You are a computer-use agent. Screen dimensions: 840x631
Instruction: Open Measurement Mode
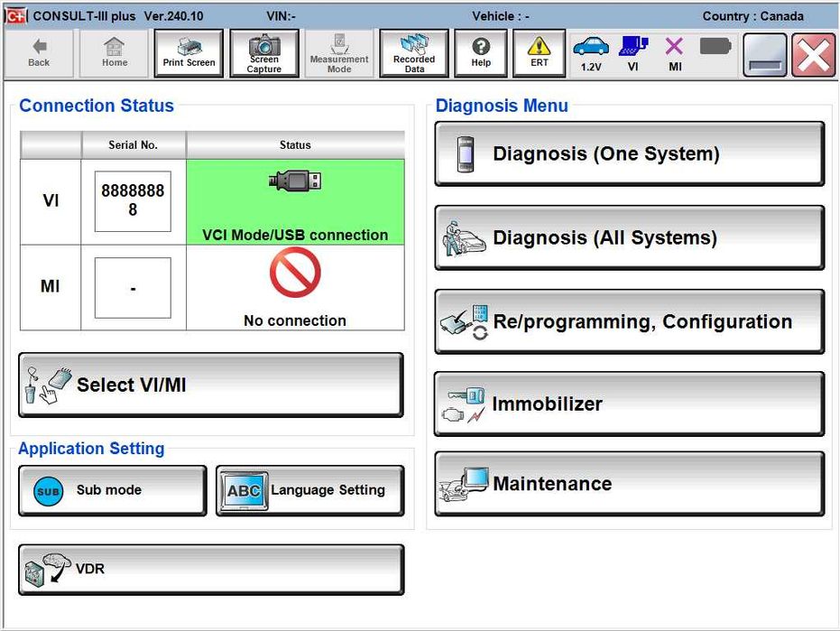pyautogui.click(x=339, y=53)
